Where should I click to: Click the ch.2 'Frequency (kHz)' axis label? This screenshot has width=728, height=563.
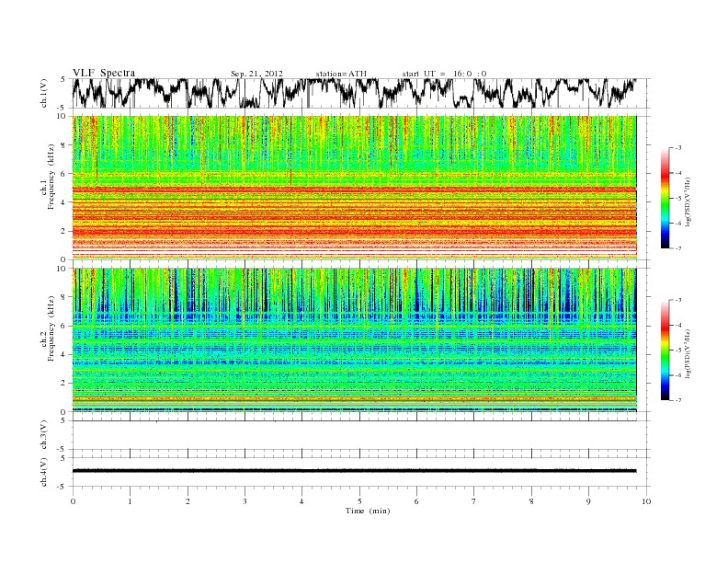51,327
